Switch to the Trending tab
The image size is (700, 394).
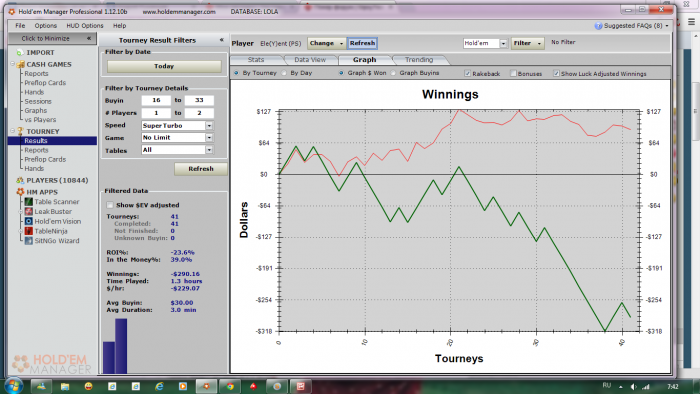click(419, 60)
